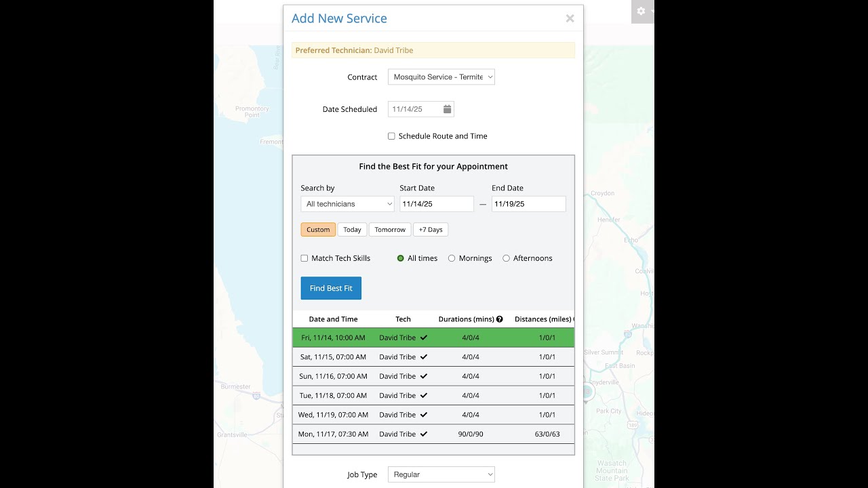
Task: Click the End Date input field
Action: tap(528, 204)
